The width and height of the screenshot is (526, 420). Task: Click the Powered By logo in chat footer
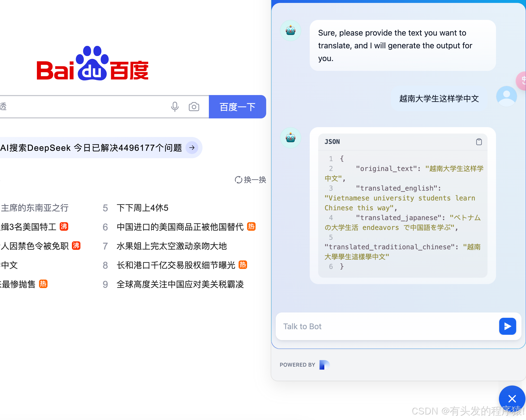pos(324,365)
